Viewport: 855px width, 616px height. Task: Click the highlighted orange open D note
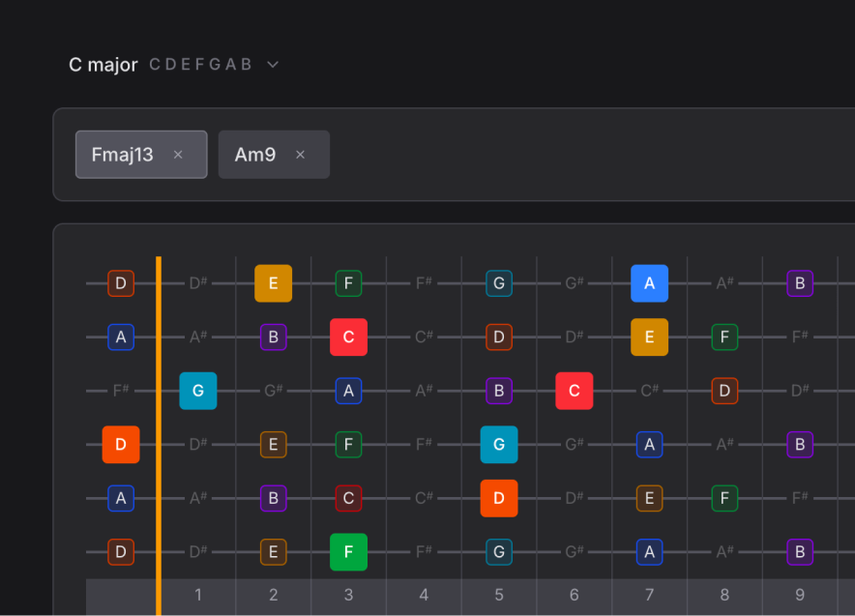tap(121, 445)
